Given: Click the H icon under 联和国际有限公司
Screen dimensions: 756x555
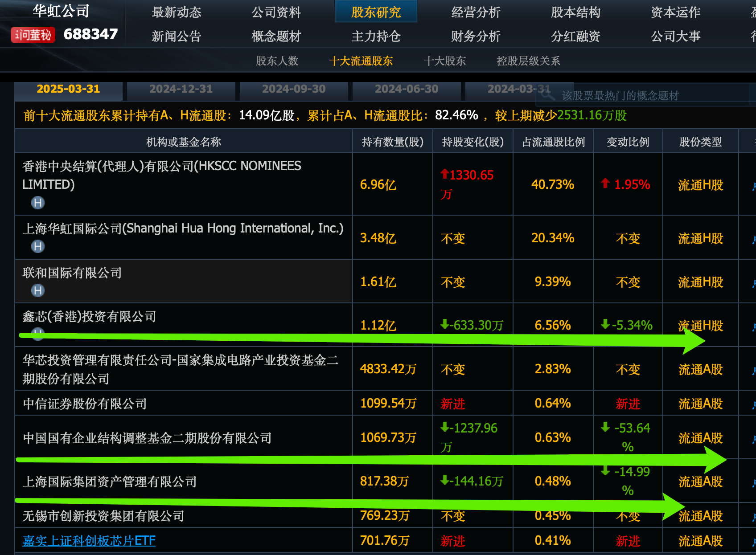Looking at the screenshot, I should click(x=38, y=291).
